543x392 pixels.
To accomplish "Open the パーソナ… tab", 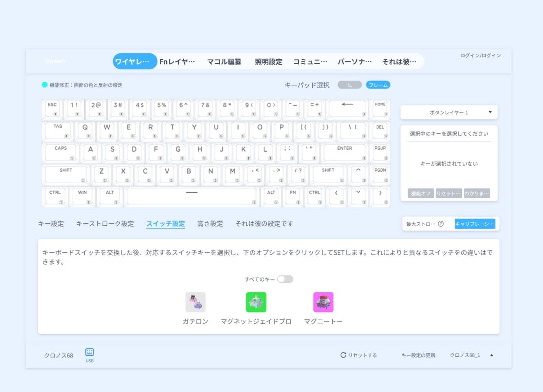I will [x=355, y=62].
